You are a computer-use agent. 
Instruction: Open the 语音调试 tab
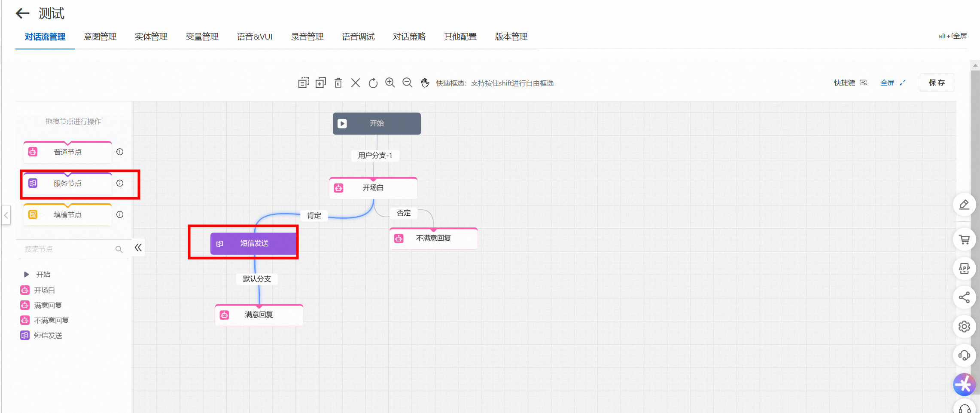(359, 37)
